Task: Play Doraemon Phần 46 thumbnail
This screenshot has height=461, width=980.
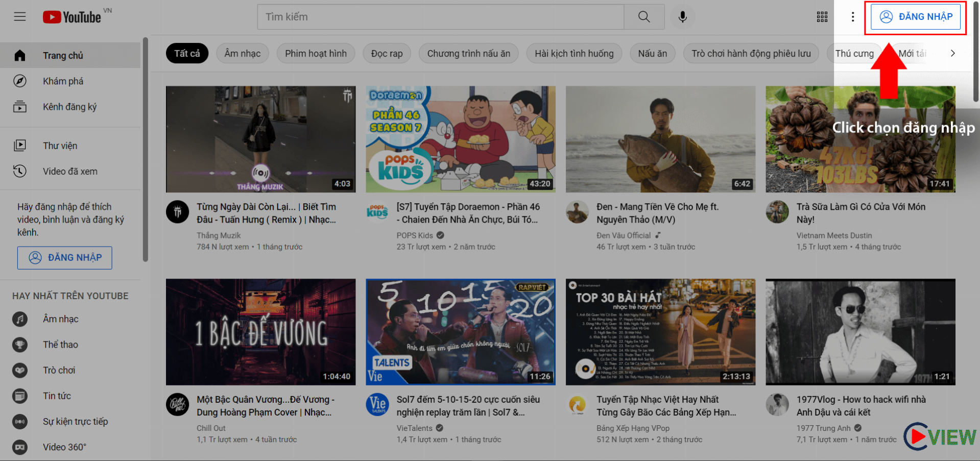Action: coord(461,139)
